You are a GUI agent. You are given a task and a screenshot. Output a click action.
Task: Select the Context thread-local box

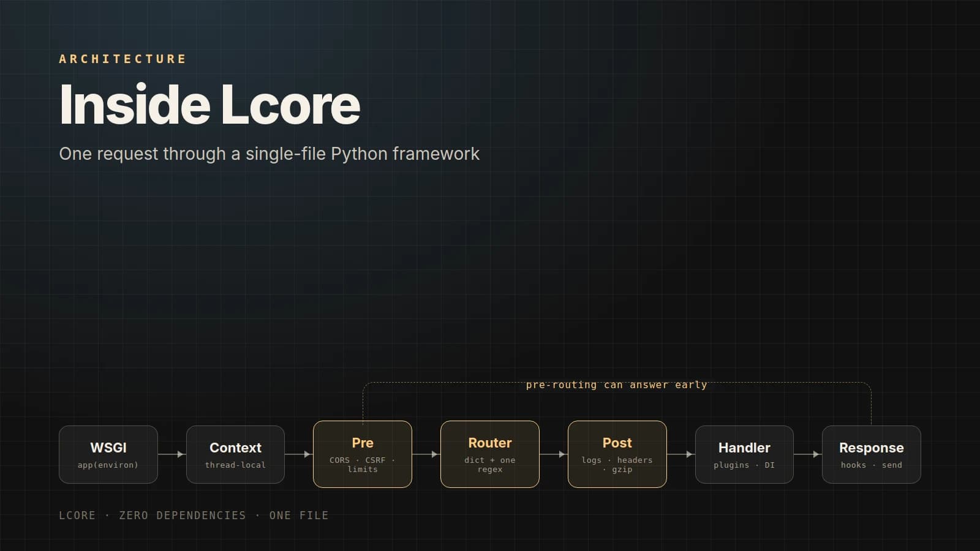235,454
